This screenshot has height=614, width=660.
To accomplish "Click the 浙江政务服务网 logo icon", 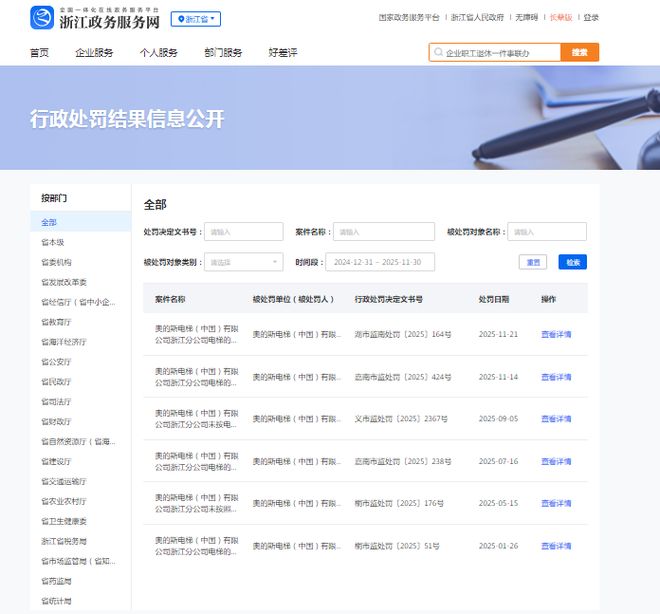I will (42, 18).
